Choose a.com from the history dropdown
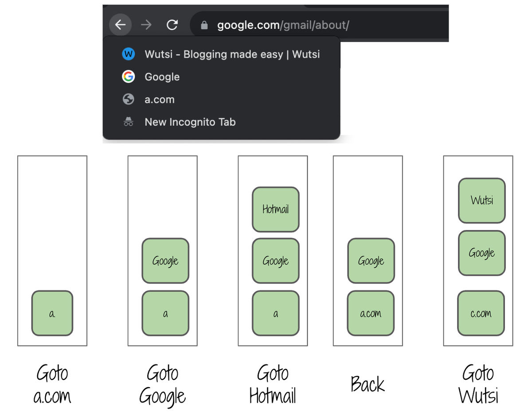The height and width of the screenshot is (417, 532). tap(221, 99)
